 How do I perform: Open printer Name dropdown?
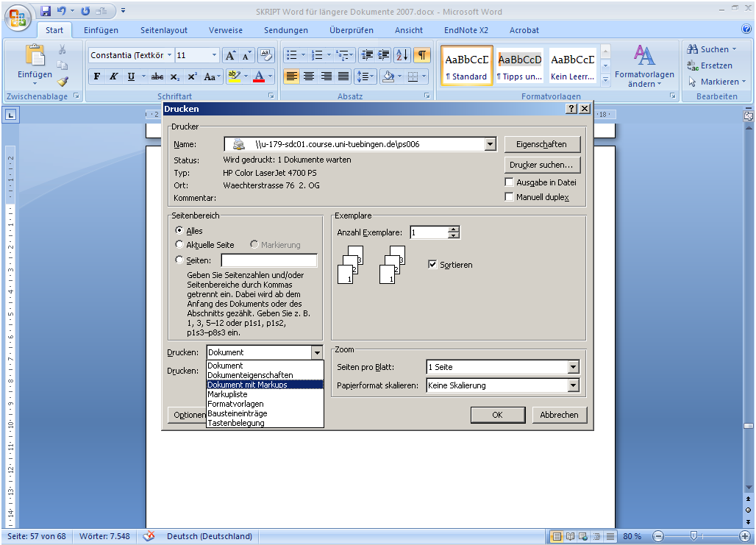491,143
